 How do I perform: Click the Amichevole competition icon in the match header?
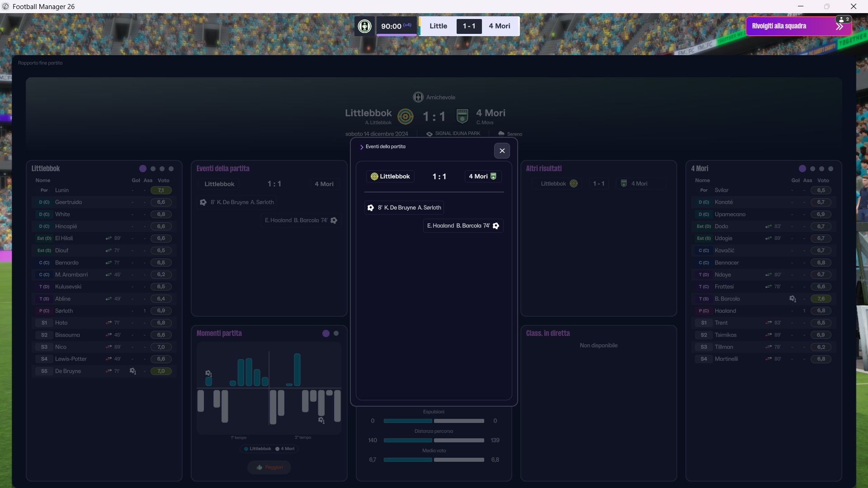point(418,97)
